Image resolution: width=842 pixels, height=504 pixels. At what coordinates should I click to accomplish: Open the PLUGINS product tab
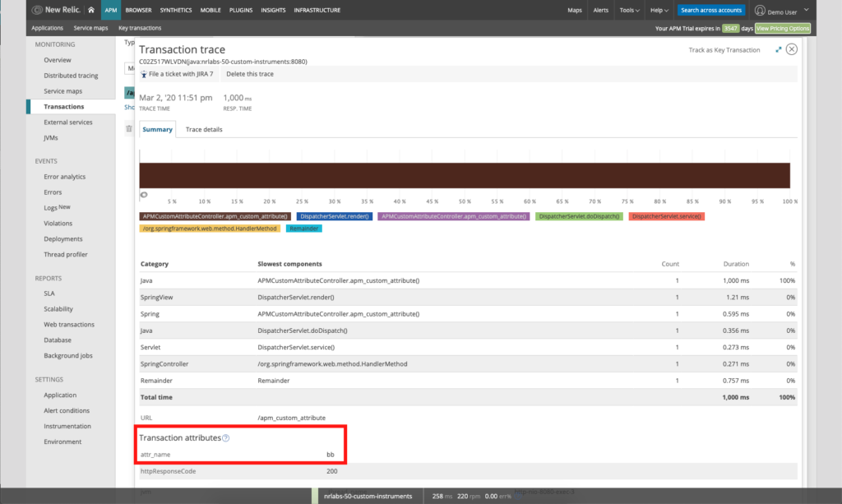[x=241, y=10]
